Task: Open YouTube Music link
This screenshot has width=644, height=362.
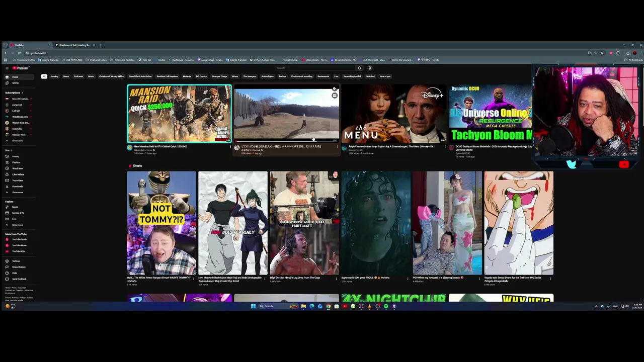Action: (18, 245)
